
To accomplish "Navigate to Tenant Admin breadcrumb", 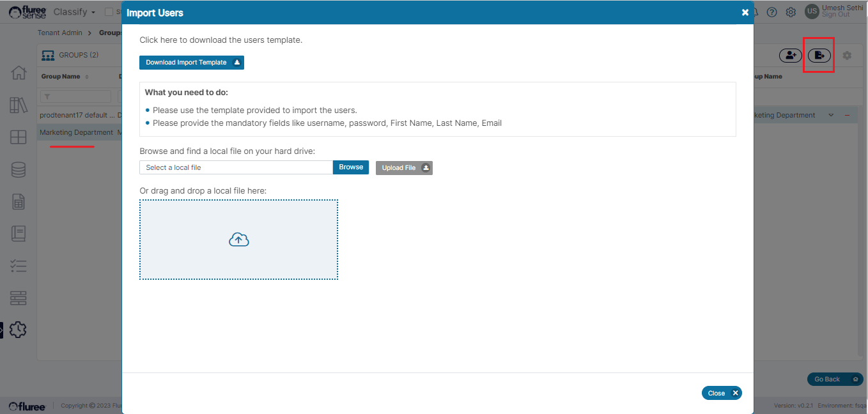I will click(60, 33).
